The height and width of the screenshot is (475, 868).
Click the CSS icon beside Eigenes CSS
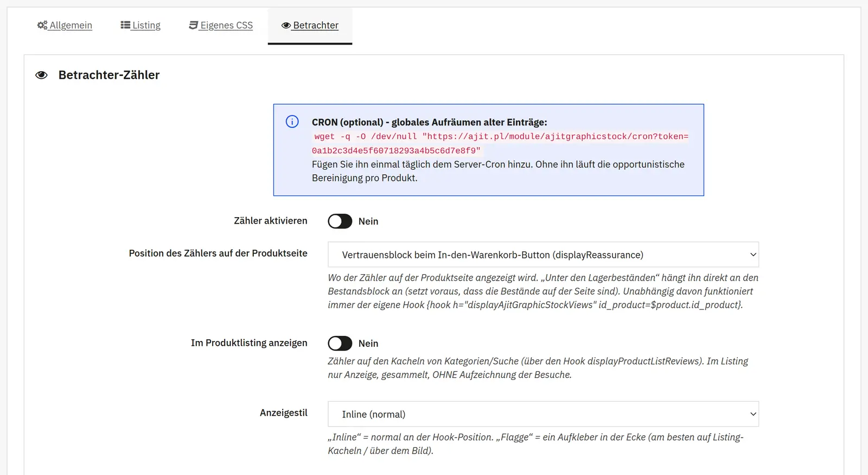coord(193,25)
